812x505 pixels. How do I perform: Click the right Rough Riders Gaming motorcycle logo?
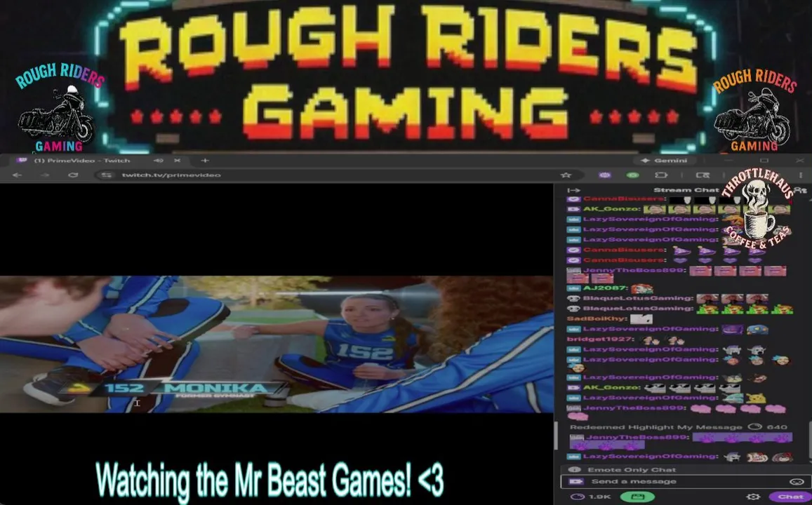pyautogui.click(x=754, y=109)
